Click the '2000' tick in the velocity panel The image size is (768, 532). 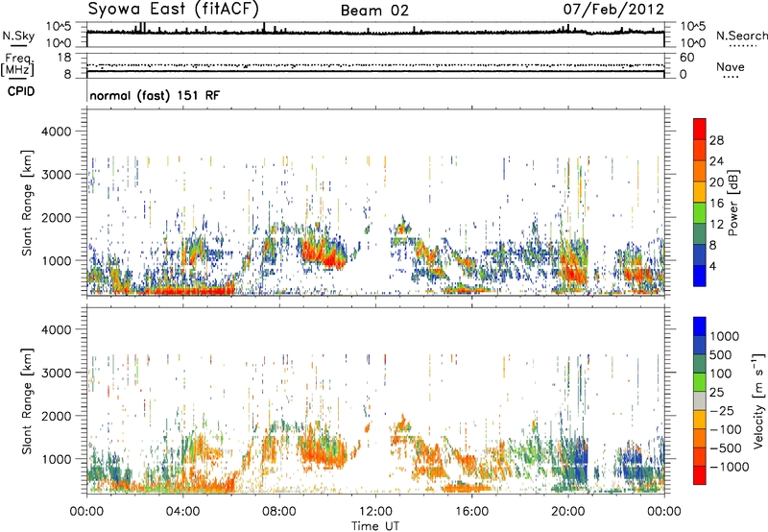pyautogui.click(x=57, y=416)
